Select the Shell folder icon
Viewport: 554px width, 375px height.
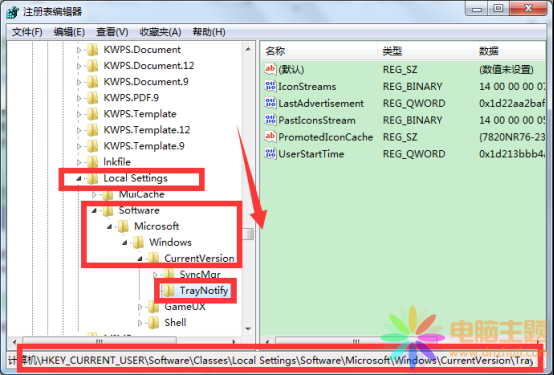pyautogui.click(x=153, y=323)
